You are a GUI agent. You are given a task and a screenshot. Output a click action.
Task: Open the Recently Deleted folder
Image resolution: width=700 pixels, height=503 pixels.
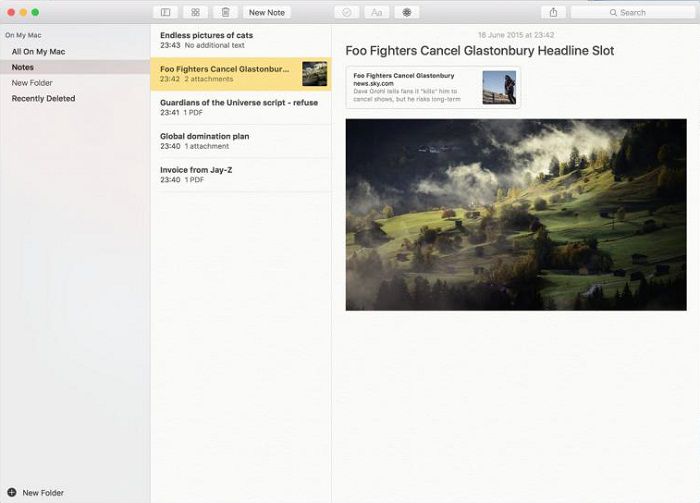75,99
